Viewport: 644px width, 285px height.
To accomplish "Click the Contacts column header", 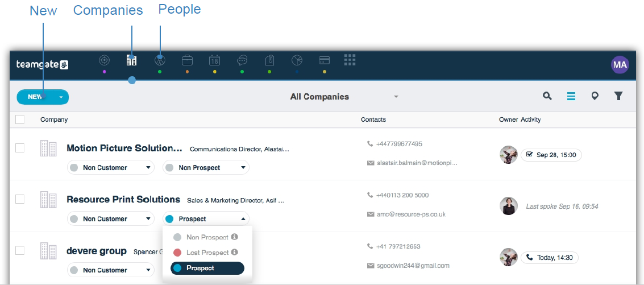I will pyautogui.click(x=373, y=119).
